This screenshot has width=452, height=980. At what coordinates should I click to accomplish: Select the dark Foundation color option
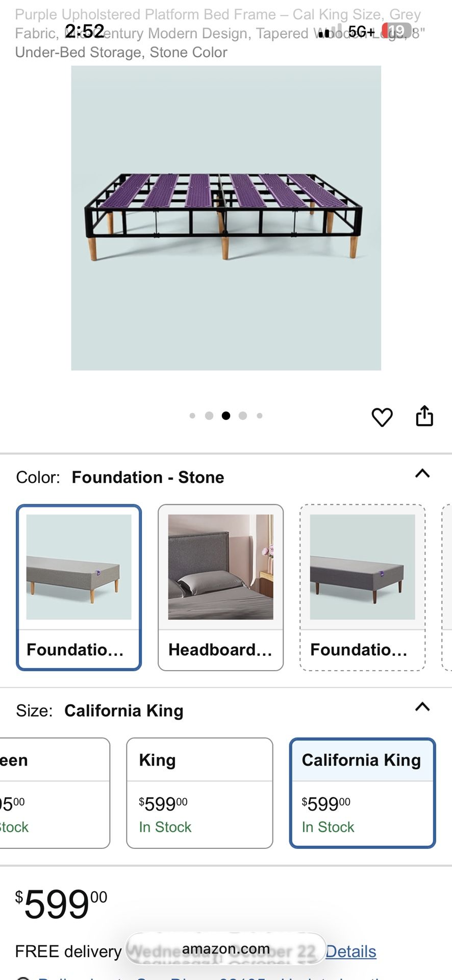[362, 587]
